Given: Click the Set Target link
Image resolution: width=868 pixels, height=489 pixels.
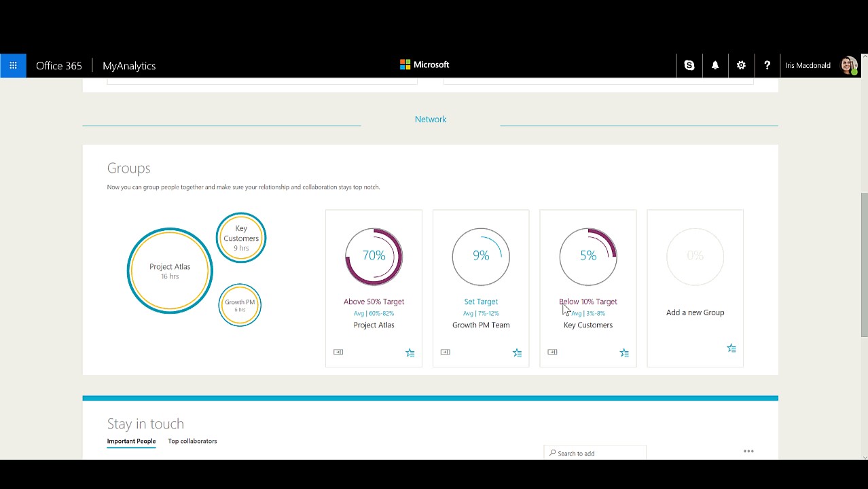Looking at the screenshot, I should 481,302.
